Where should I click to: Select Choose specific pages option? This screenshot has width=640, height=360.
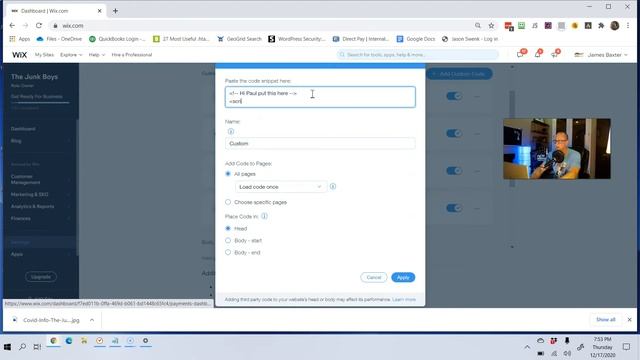pyautogui.click(x=228, y=202)
